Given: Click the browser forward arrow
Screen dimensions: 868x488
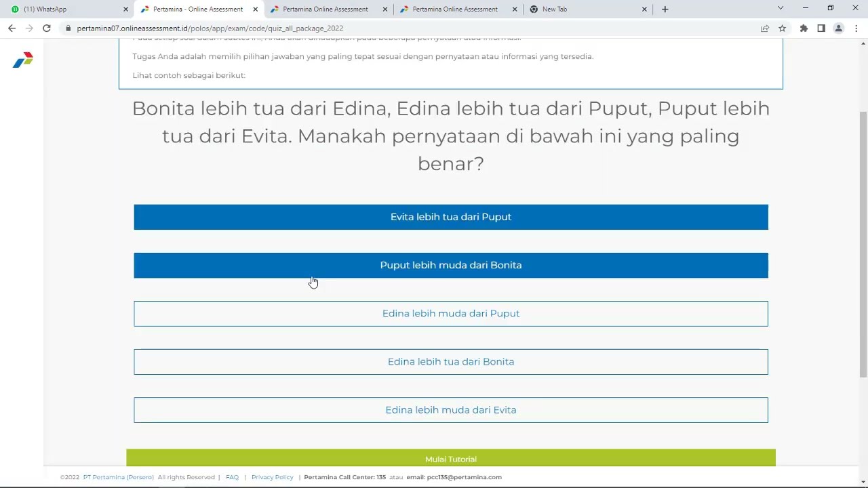Looking at the screenshot, I should coord(29,28).
